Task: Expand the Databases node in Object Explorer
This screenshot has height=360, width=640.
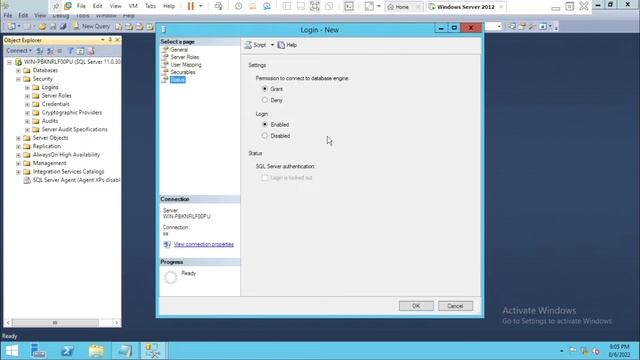Action: point(18,71)
